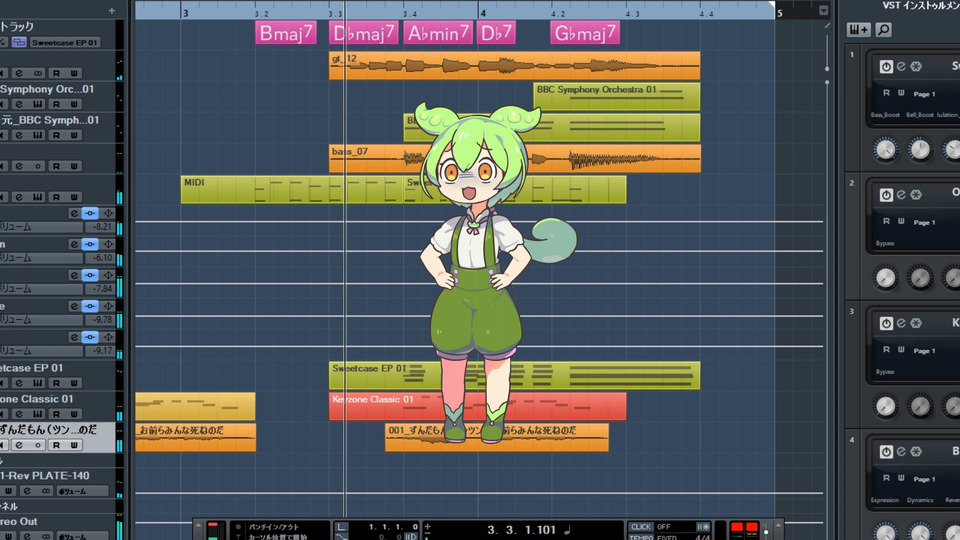Toggle read automation R on ずんだもん track
Image resolution: width=960 pixels, height=540 pixels.
coord(56,445)
